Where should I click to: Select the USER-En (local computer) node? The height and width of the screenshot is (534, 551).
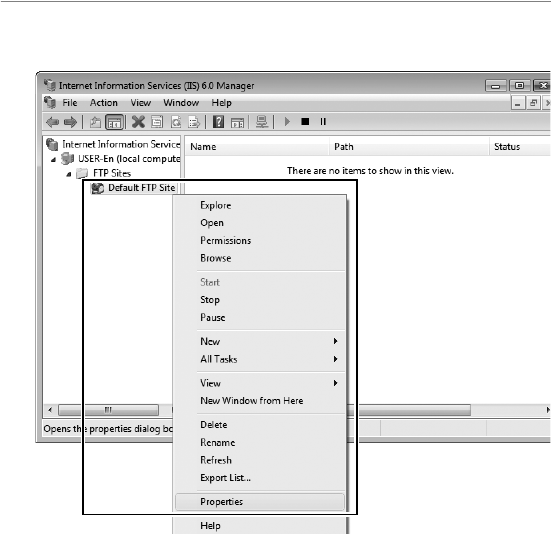[129, 159]
